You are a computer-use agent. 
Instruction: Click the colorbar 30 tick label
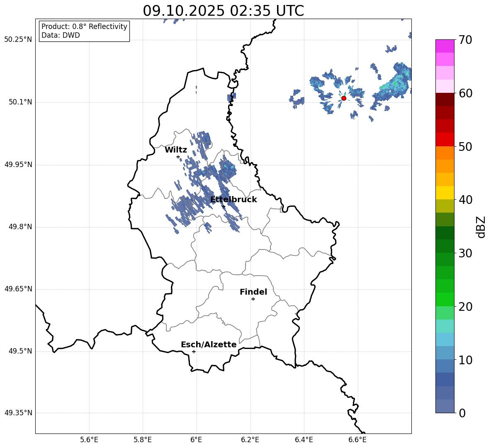pyautogui.click(x=465, y=253)
